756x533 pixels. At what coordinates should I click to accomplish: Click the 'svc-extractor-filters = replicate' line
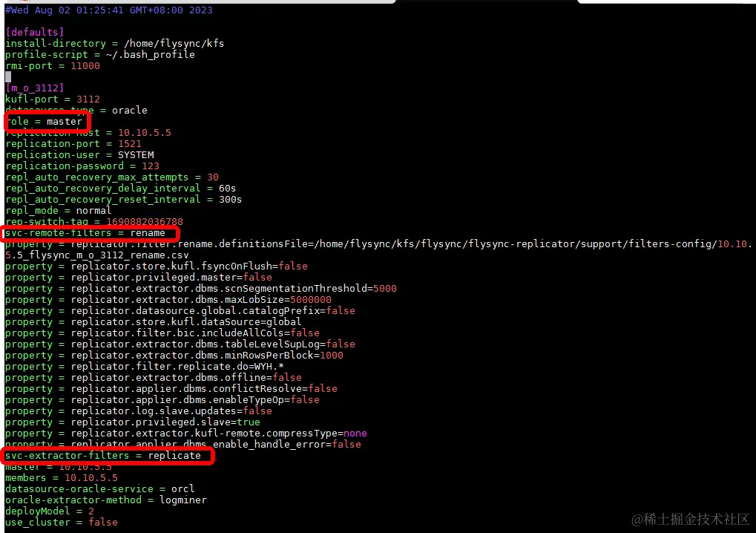[x=102, y=455]
